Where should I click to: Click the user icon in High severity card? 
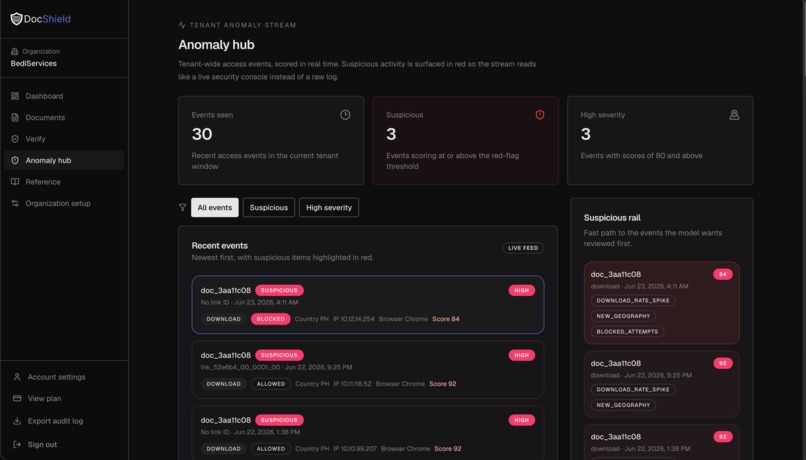734,115
